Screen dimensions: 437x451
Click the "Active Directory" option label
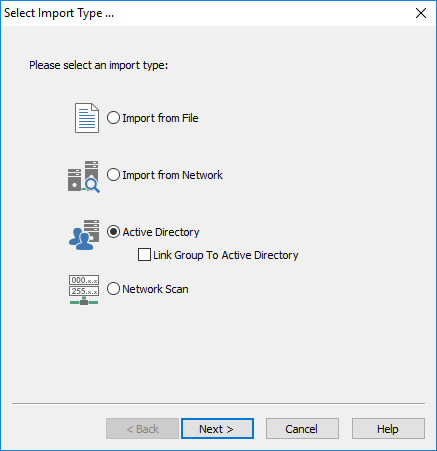[x=161, y=232]
